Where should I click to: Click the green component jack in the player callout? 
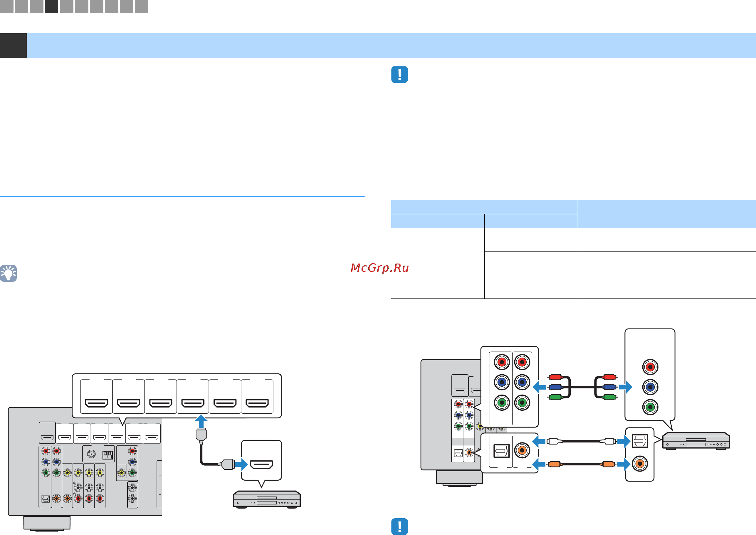[x=650, y=407]
